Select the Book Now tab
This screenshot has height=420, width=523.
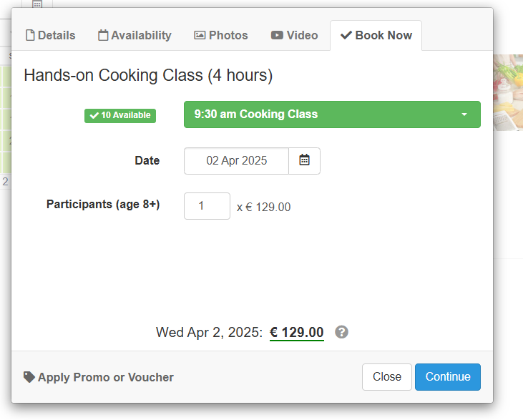(376, 35)
